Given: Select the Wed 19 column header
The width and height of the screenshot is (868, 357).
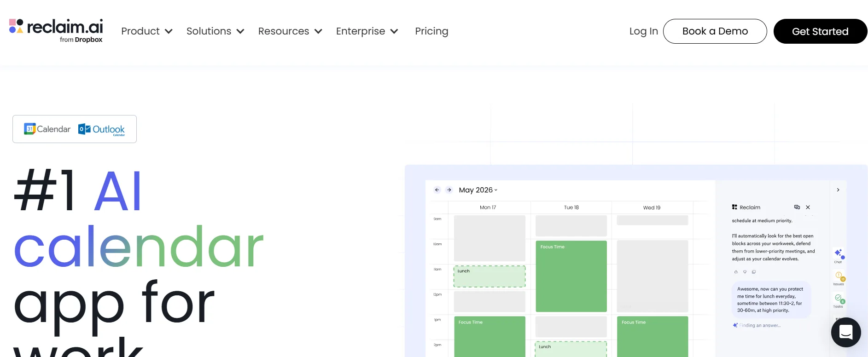Looking at the screenshot, I should pos(652,208).
